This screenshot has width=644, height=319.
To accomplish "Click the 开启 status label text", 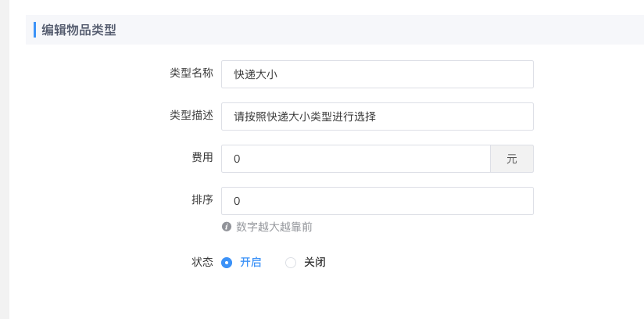I will click(x=250, y=263).
